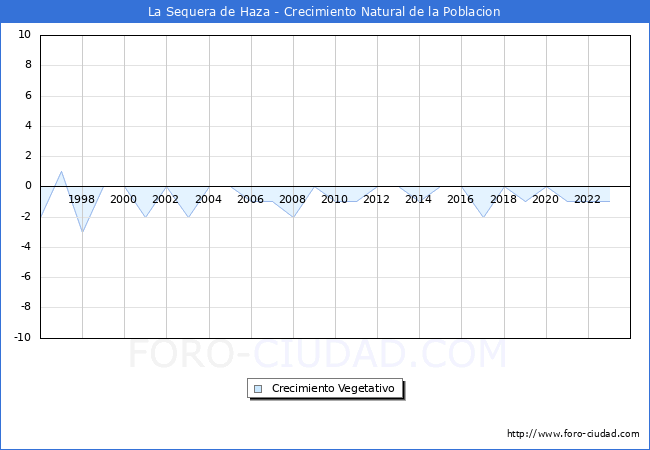Select the 2020 x-axis year label

tap(545, 199)
